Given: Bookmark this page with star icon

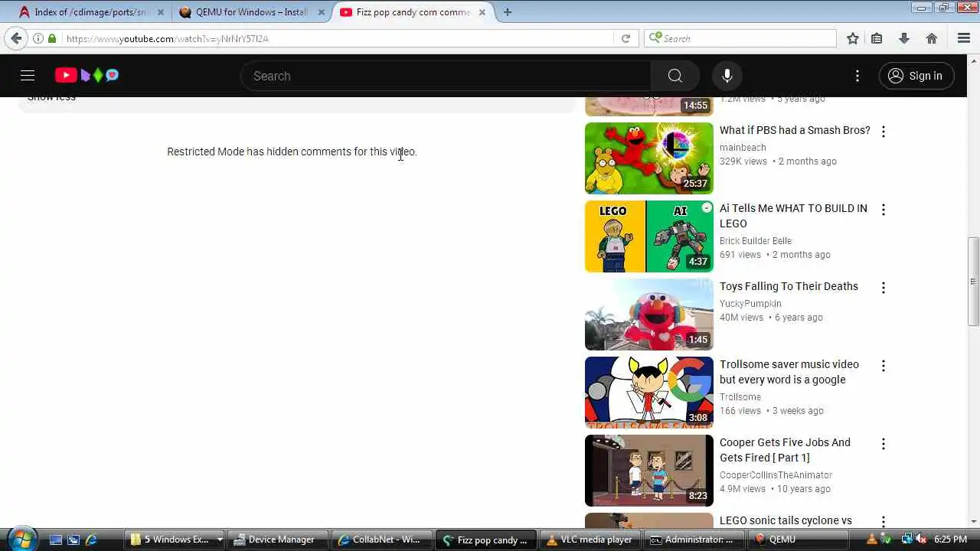Looking at the screenshot, I should point(852,38).
